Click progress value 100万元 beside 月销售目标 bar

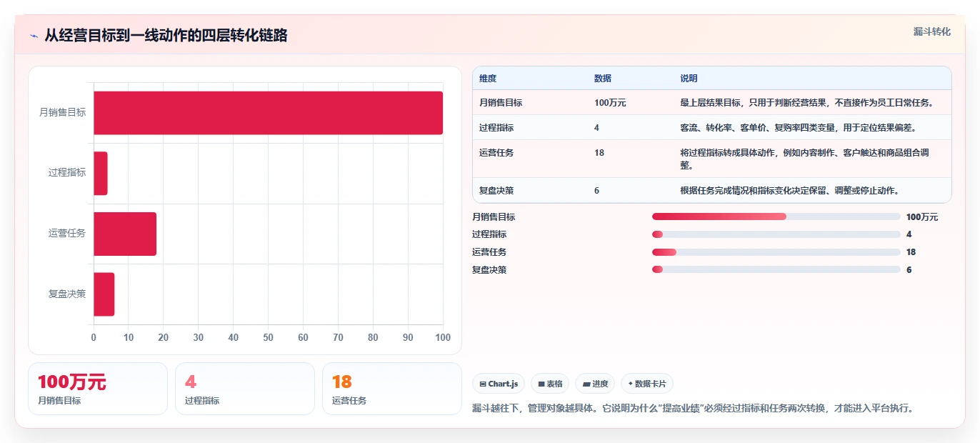point(922,217)
